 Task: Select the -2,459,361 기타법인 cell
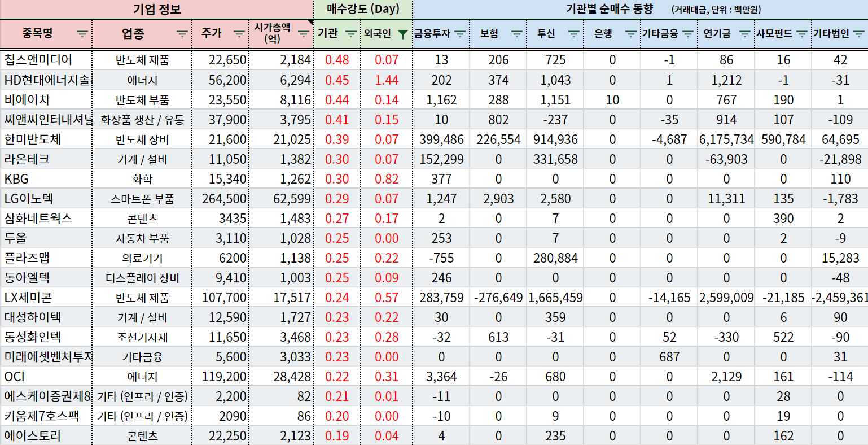840,297
